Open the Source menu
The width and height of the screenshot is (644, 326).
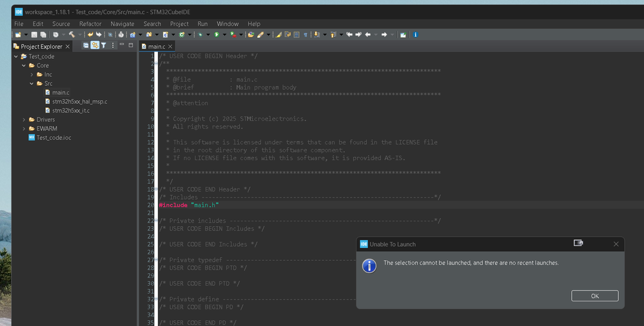[61, 24]
